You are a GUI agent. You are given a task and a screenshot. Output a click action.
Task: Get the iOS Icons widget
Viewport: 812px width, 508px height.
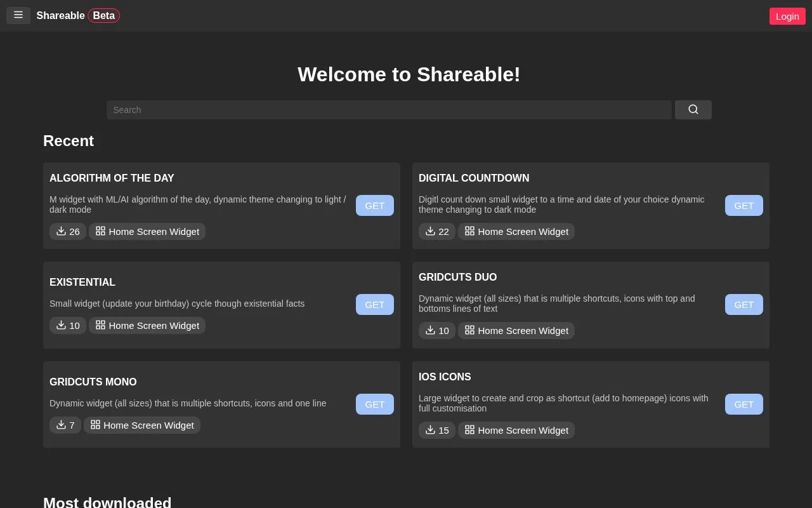click(x=744, y=404)
